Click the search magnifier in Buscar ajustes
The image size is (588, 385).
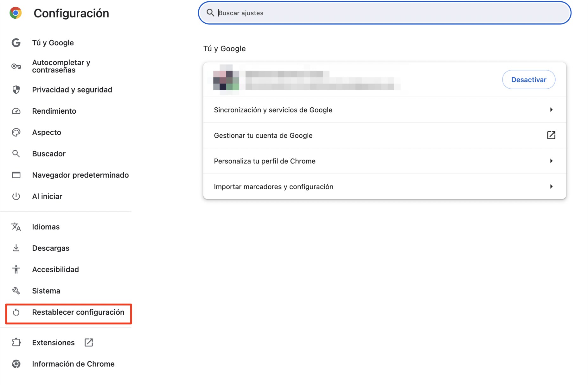pos(210,13)
